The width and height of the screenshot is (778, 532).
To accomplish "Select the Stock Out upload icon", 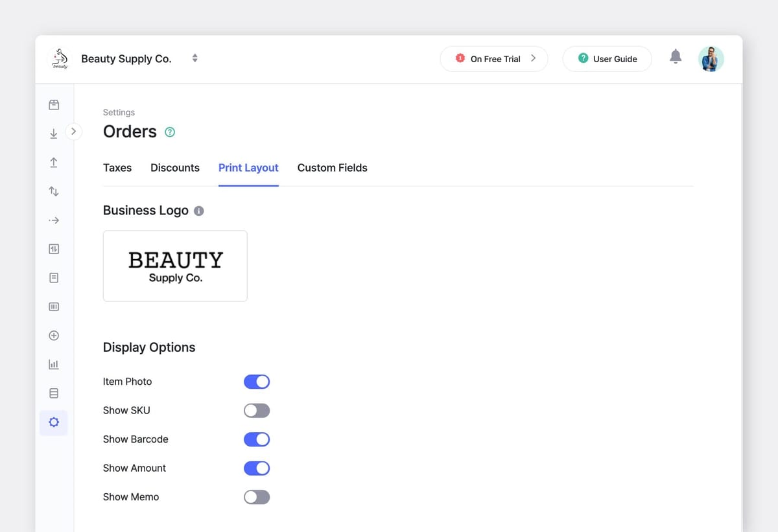I will point(54,163).
